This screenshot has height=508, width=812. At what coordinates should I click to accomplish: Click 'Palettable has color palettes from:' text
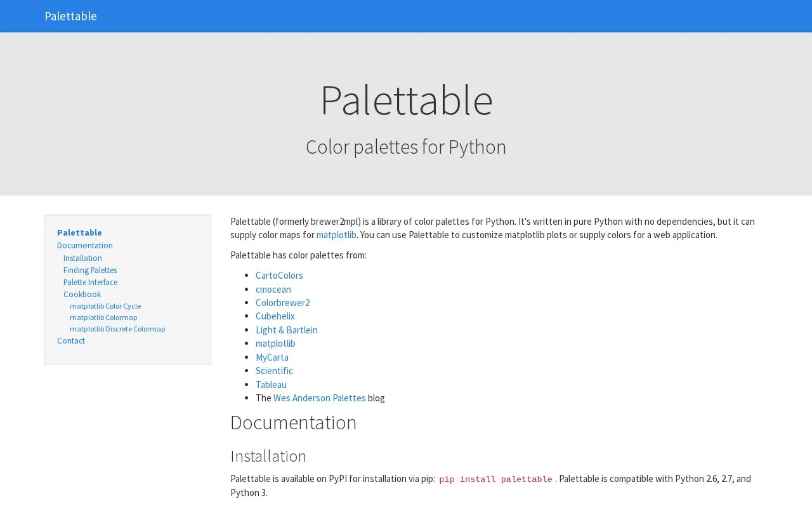click(298, 255)
